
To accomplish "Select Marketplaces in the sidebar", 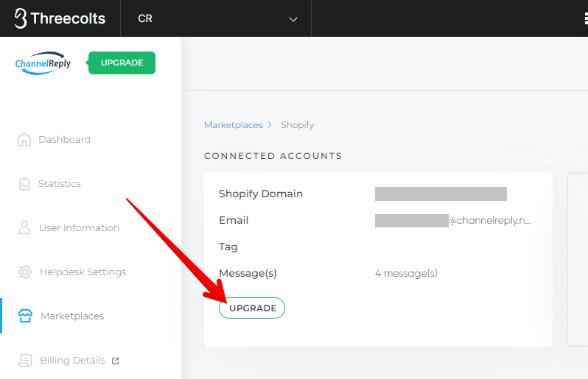I will click(x=72, y=316).
